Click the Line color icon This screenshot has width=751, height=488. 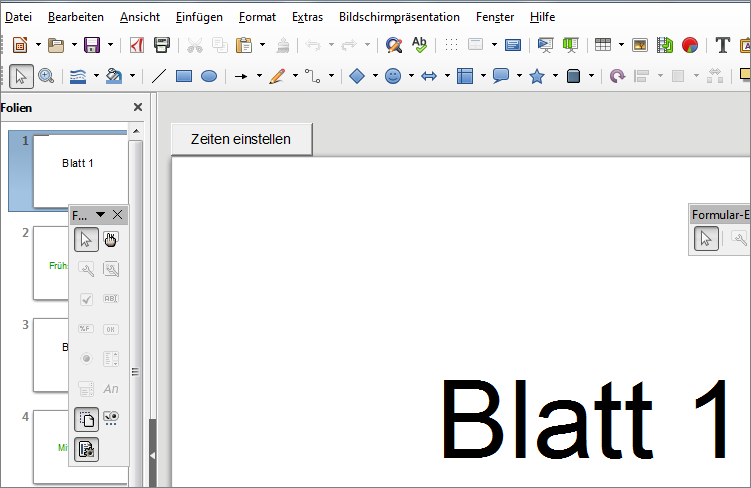[x=78, y=76]
